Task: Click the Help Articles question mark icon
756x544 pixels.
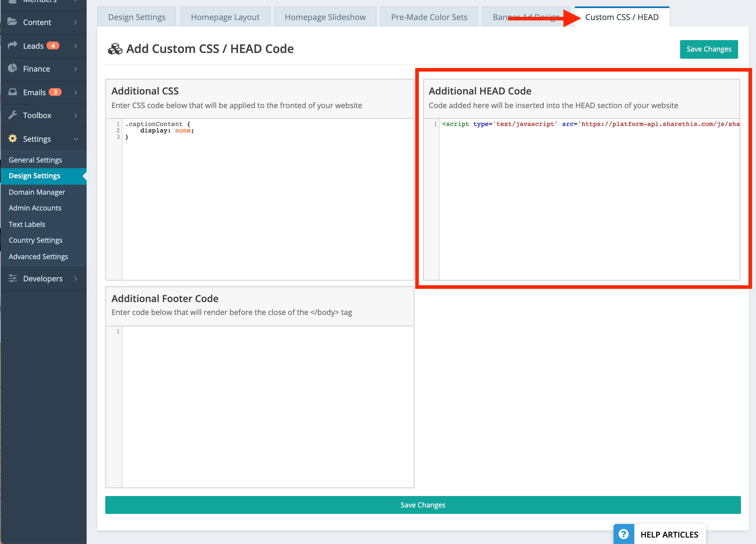Action: pyautogui.click(x=624, y=534)
